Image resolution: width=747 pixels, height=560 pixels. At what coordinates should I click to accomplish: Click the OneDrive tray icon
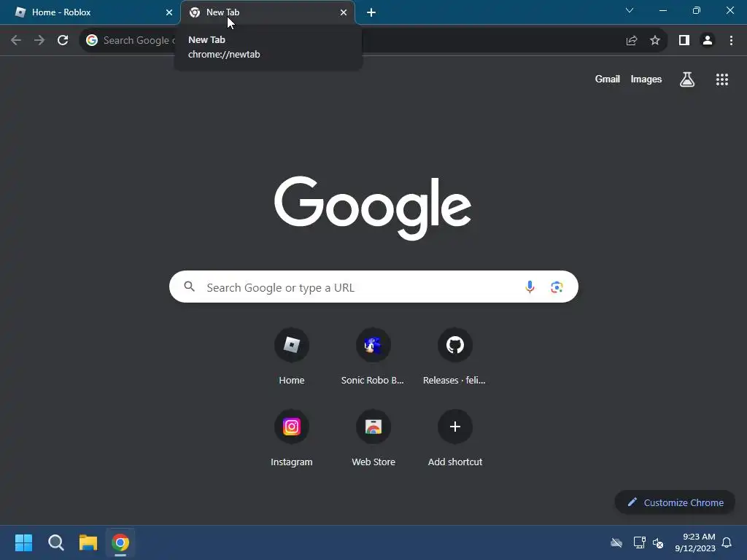pos(616,542)
